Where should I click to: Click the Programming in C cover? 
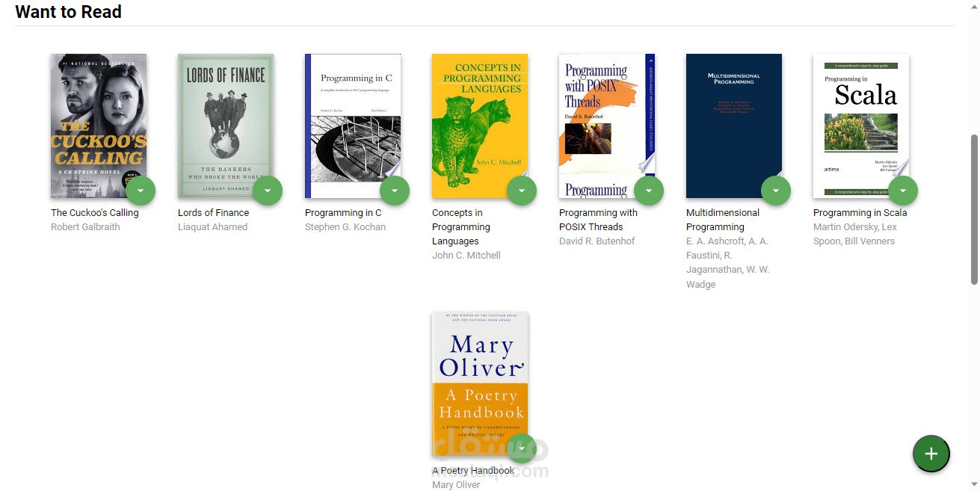353,126
